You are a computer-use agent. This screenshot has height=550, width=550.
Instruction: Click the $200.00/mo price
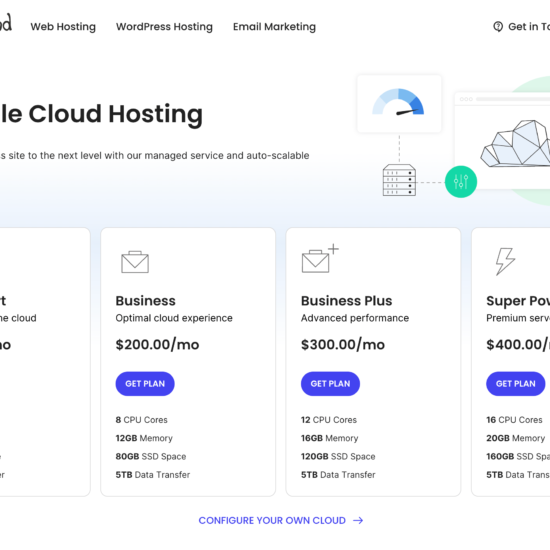coord(157,344)
